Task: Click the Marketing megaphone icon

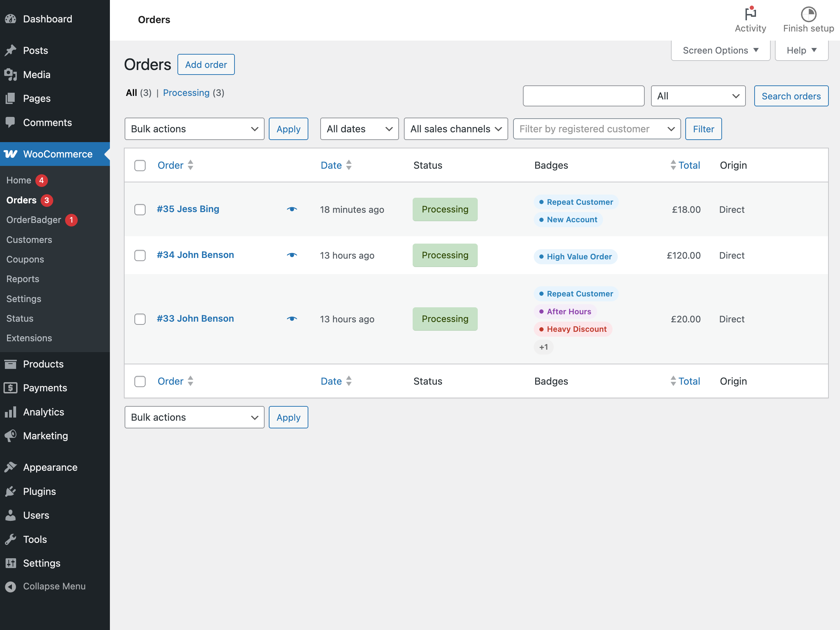Action: click(x=10, y=435)
